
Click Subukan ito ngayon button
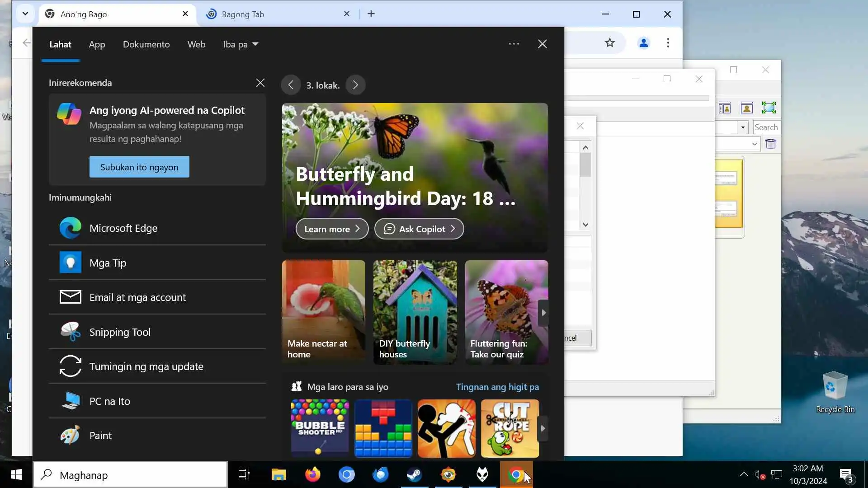[139, 167]
